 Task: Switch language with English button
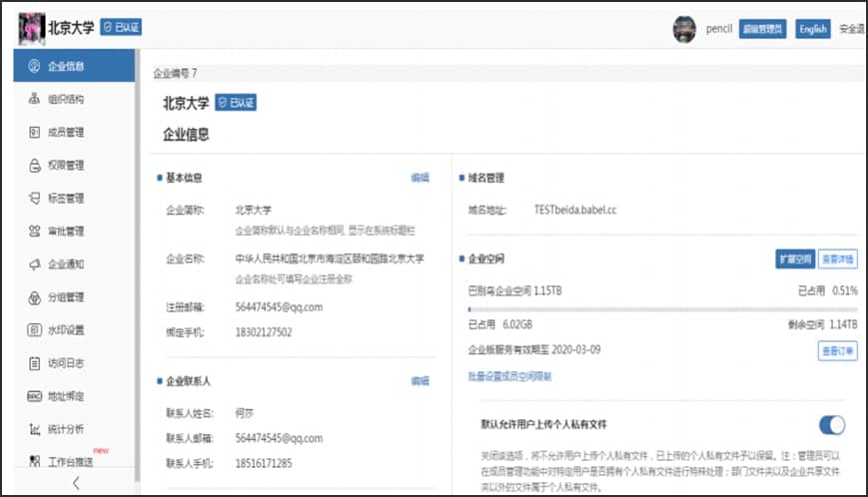pos(812,29)
